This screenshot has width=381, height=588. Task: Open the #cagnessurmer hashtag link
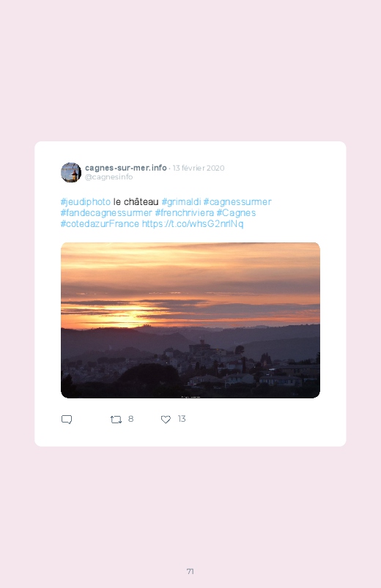(237, 202)
